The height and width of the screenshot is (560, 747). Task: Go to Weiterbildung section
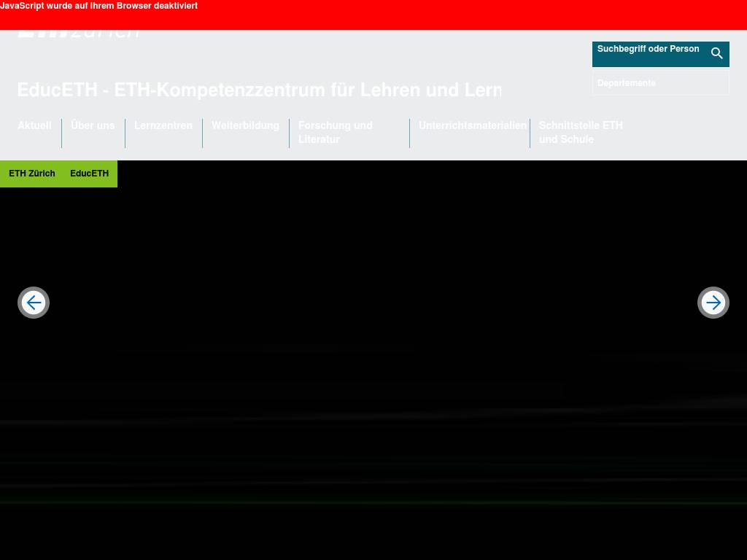pyautogui.click(x=245, y=125)
